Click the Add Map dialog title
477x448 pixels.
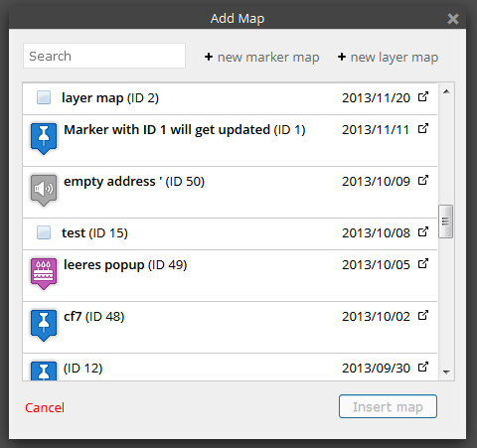238,19
